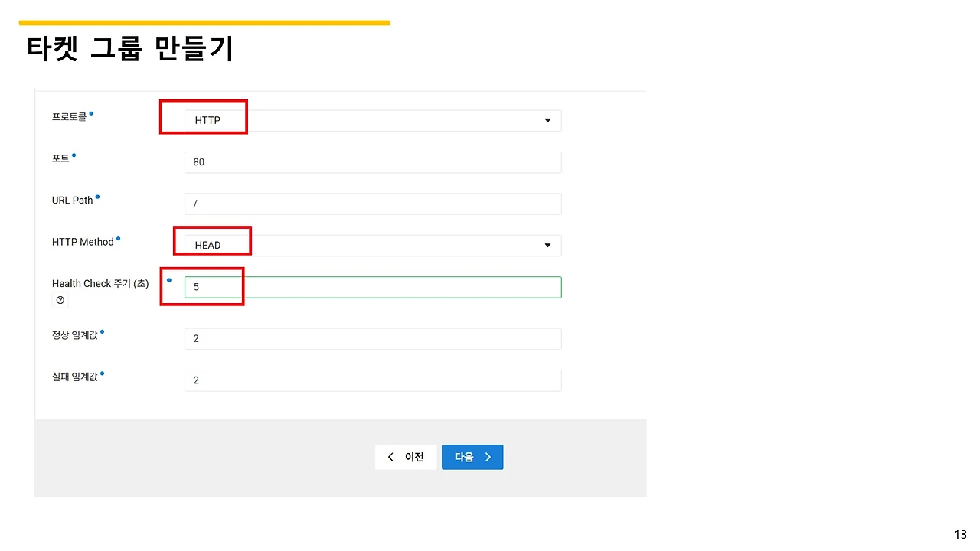Image resolution: width=980 pixels, height=551 pixels.
Task: Click the dropdown arrow on the 프로토콜 field
Action: coord(547,120)
